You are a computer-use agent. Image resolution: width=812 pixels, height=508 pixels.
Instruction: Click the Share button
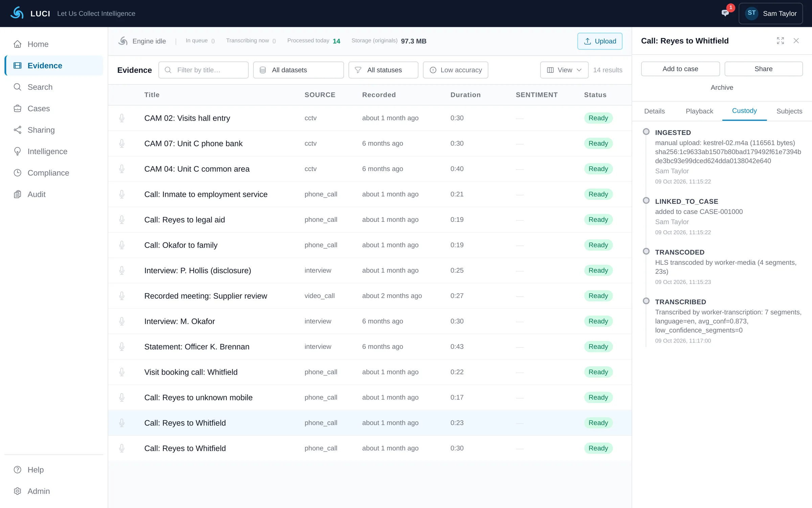tap(764, 69)
